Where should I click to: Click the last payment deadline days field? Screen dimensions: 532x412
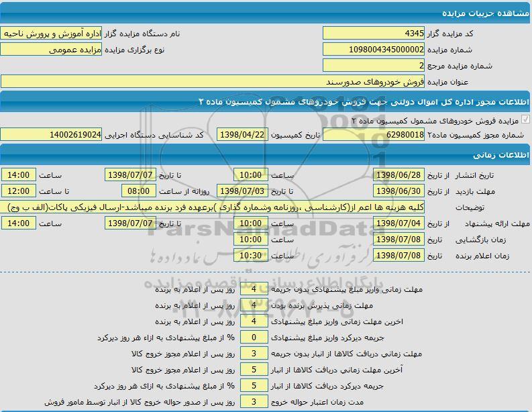click(254, 321)
